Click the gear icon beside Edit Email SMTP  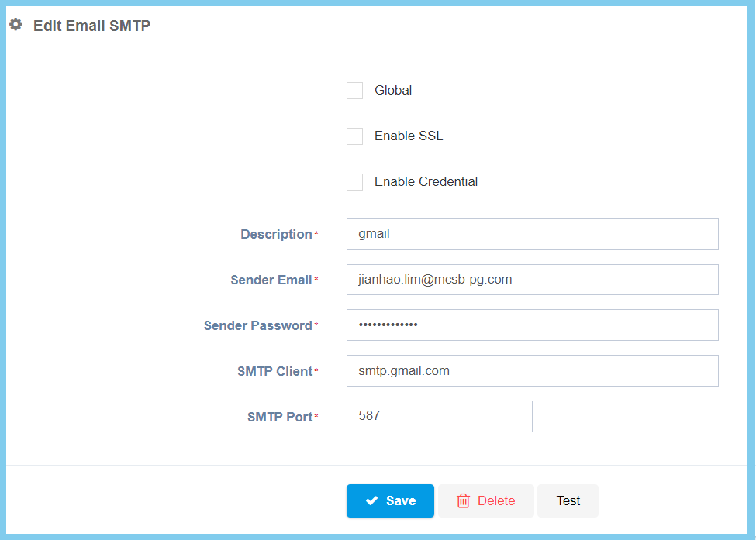[x=16, y=25]
